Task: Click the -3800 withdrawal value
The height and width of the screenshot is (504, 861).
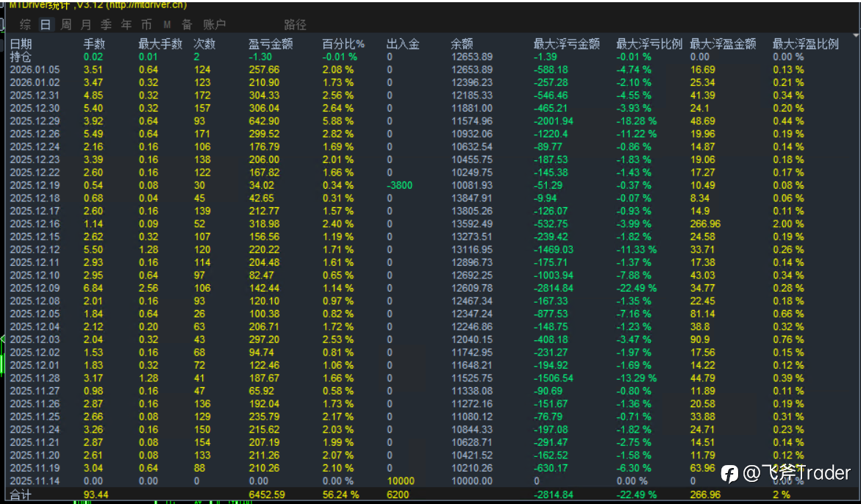Action: (399, 185)
